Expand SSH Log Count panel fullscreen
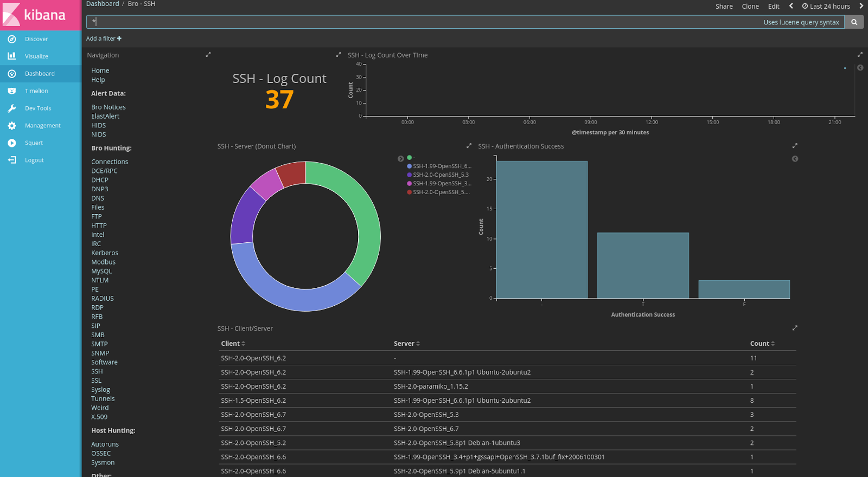The width and height of the screenshot is (868, 477). point(339,55)
